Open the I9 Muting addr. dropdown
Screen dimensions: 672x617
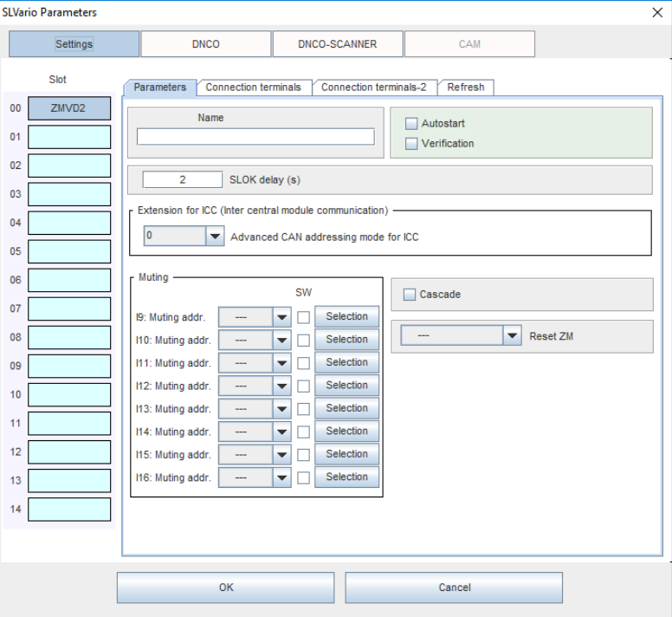[281, 317]
